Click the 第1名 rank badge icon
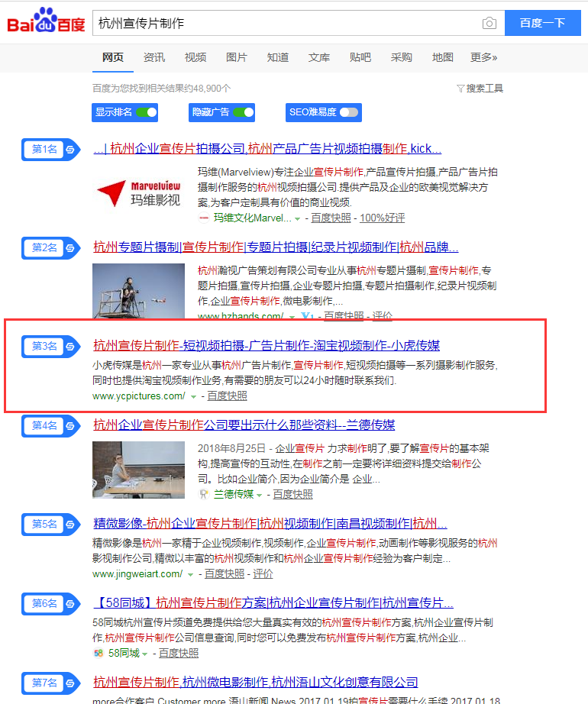The image size is (588, 704). click(50, 150)
